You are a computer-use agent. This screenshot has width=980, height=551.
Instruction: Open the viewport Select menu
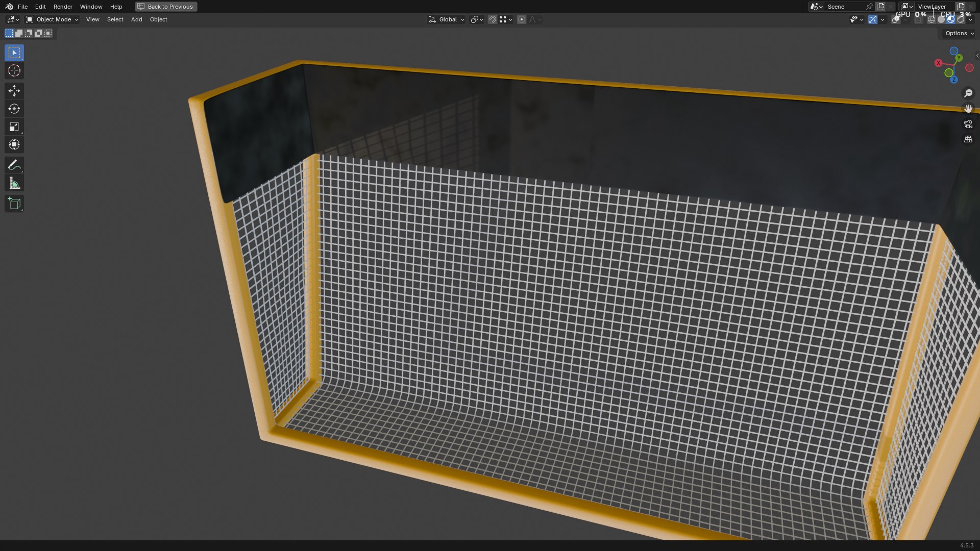coord(115,19)
